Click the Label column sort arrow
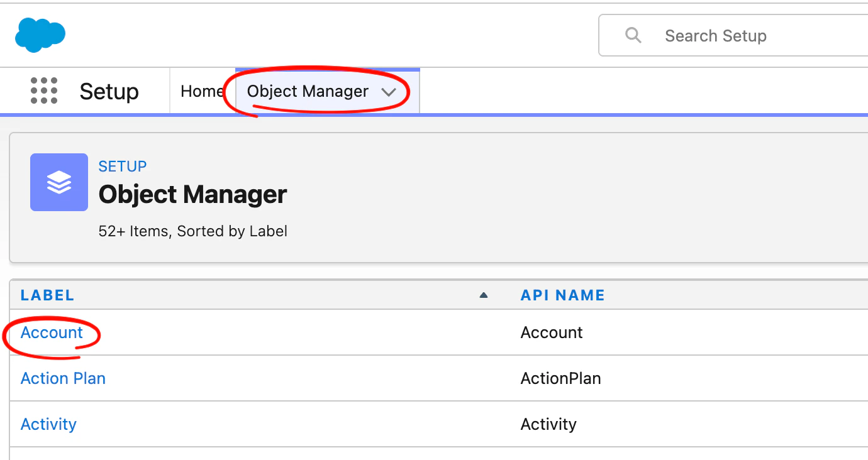Image resolution: width=868 pixels, height=460 pixels. pyautogui.click(x=484, y=295)
